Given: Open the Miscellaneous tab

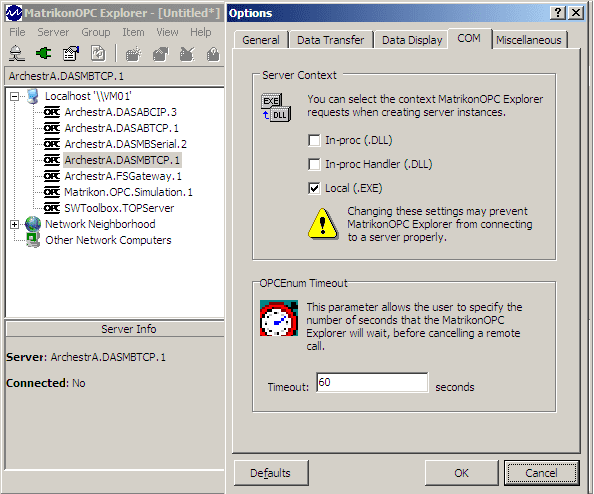Looking at the screenshot, I should coord(529,40).
